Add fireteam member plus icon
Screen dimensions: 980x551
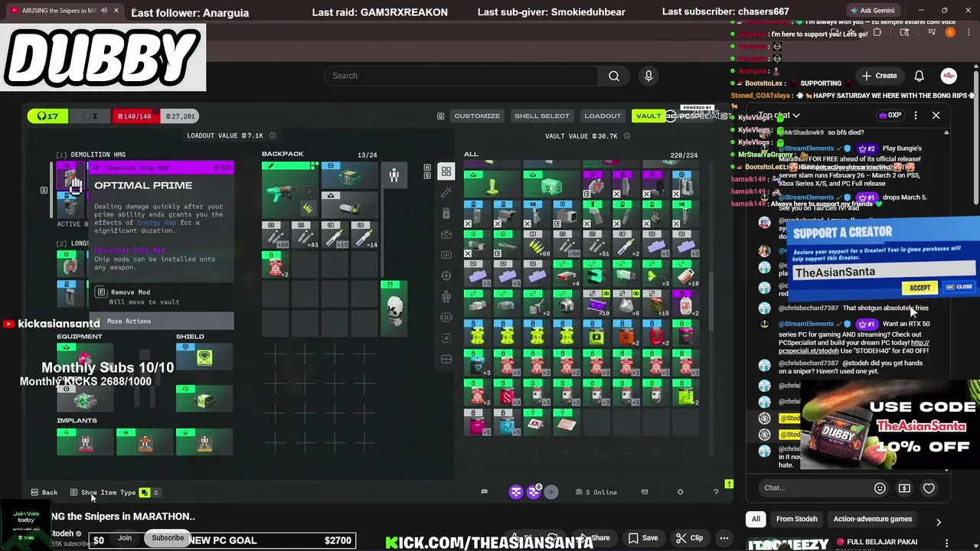(551, 492)
